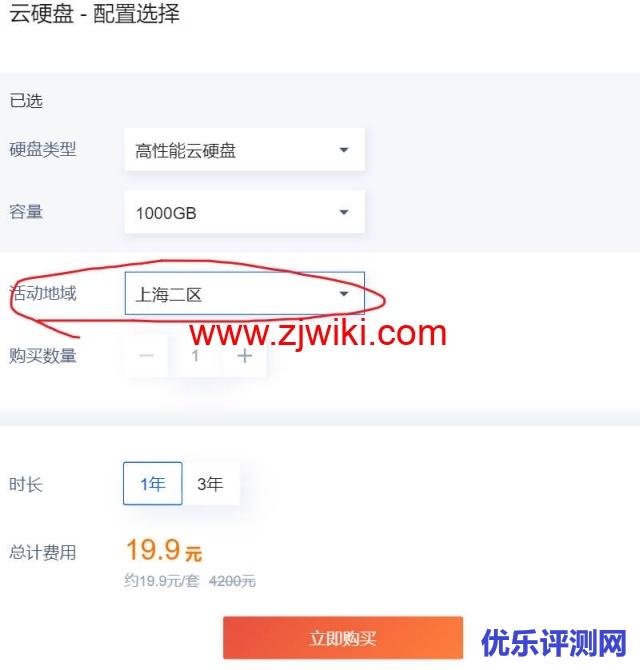Click the 立即购买 button
Viewport: 640px width, 670px height.
tap(343, 638)
